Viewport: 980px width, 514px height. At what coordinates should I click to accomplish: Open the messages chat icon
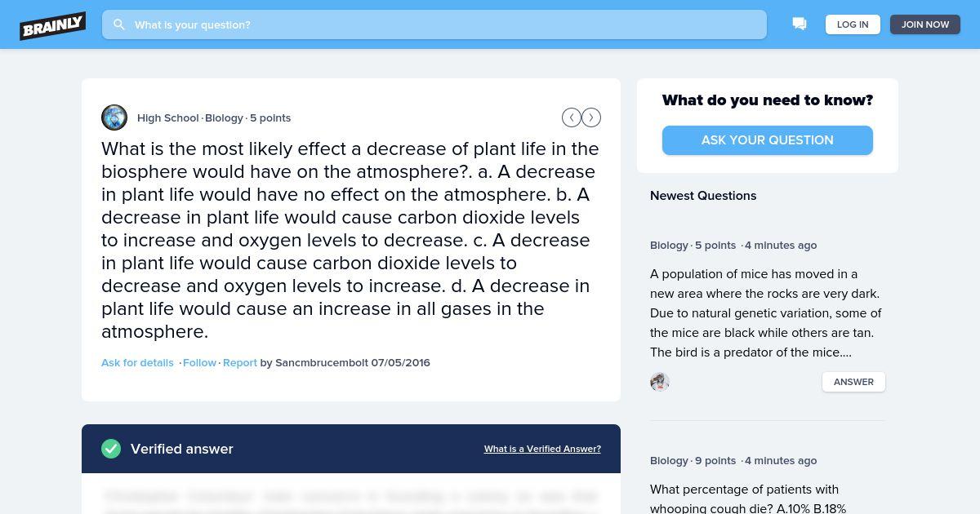[800, 24]
